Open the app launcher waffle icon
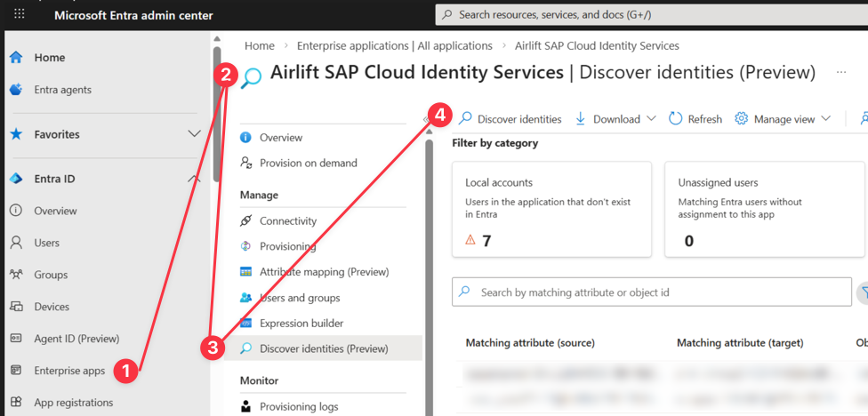Image resolution: width=868 pixels, height=416 pixels. point(20,14)
